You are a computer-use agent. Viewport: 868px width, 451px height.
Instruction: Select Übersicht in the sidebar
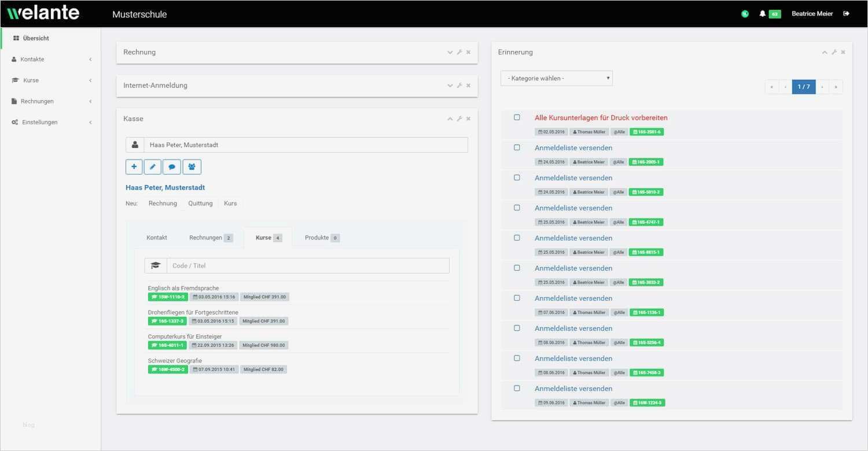[x=51, y=38]
